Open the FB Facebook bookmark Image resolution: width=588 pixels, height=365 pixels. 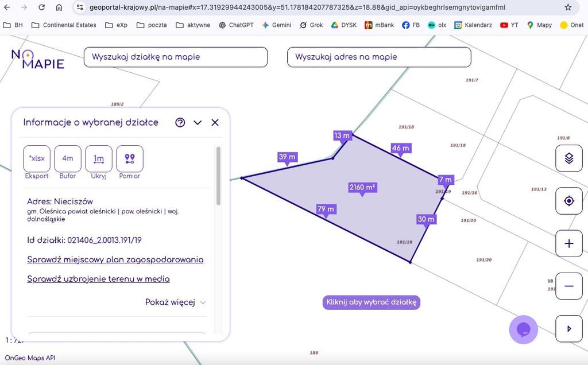tap(411, 25)
